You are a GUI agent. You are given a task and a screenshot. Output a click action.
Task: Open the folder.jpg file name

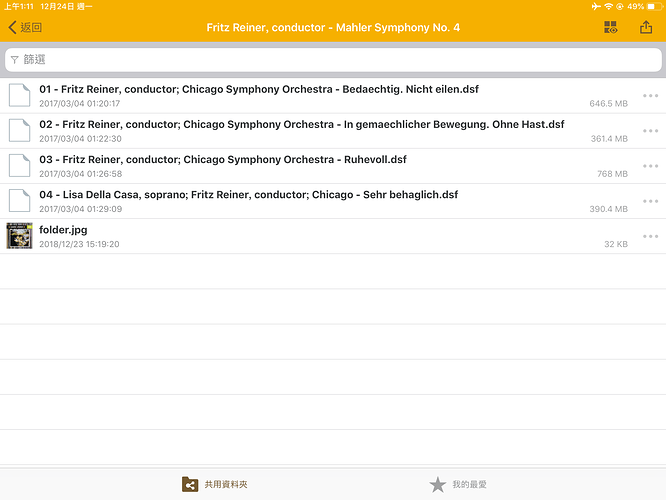pyautogui.click(x=63, y=230)
